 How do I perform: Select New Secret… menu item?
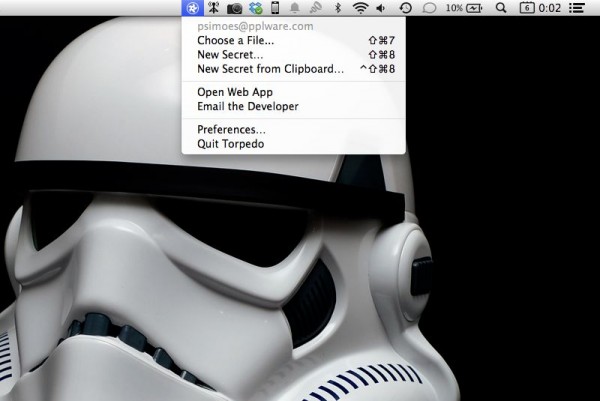coord(293,55)
